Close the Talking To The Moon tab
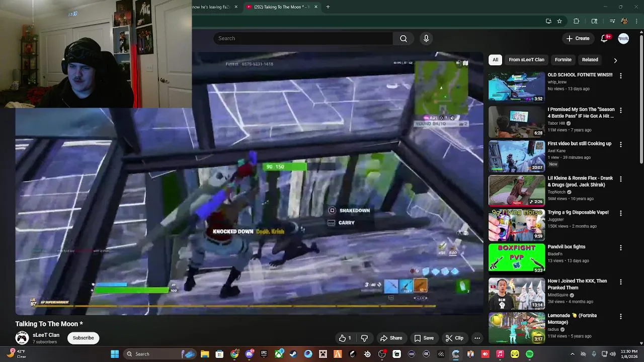 [316, 7]
